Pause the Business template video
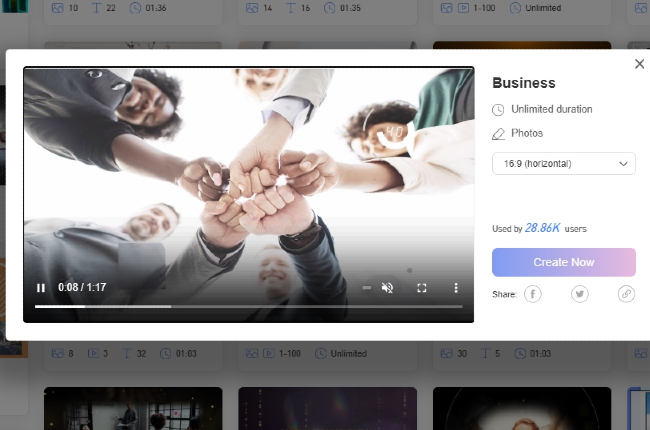The width and height of the screenshot is (650, 430). pyautogui.click(x=41, y=288)
